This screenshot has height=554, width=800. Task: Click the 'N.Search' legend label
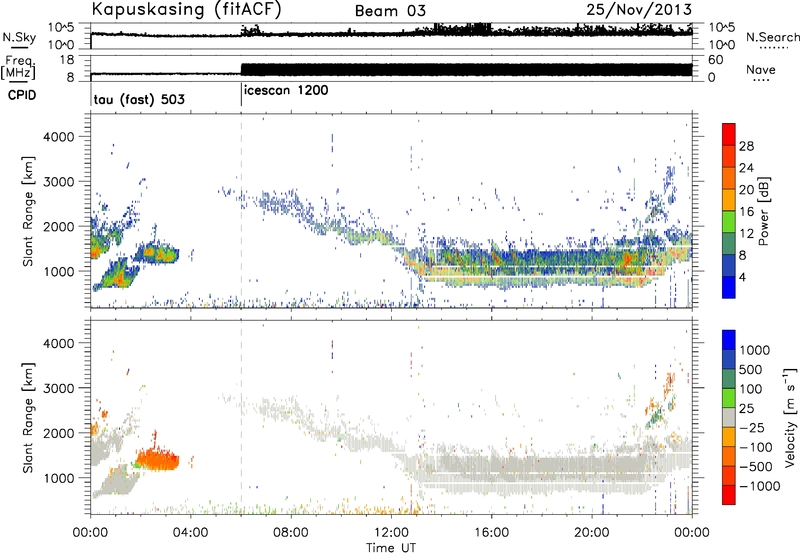point(772,37)
